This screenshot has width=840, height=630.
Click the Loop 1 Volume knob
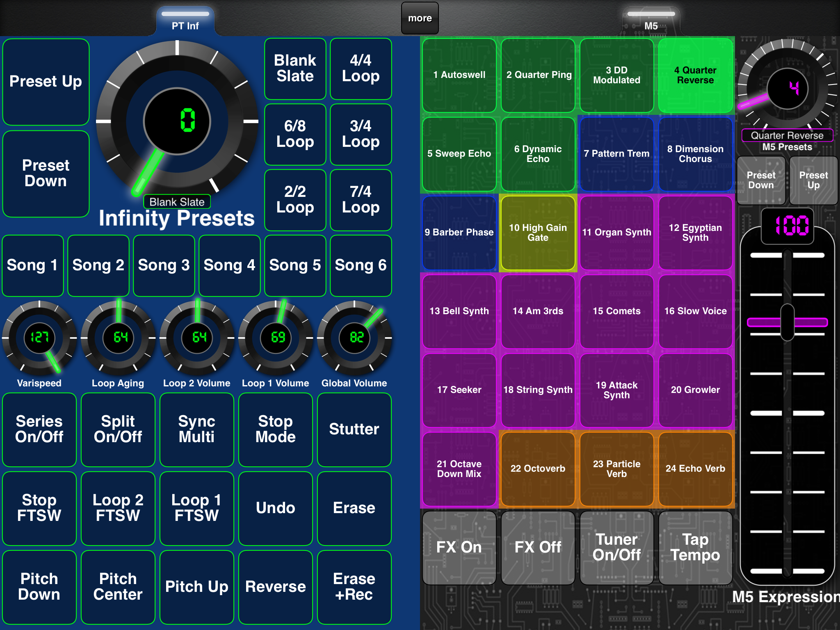pyautogui.click(x=276, y=338)
